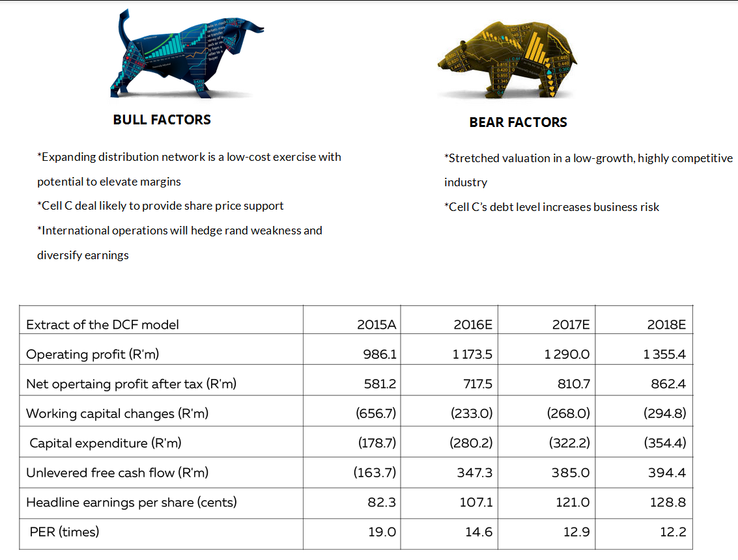Image resolution: width=738 pixels, height=560 pixels.
Task: Click the Capital expenditure row label
Action: coord(106,443)
